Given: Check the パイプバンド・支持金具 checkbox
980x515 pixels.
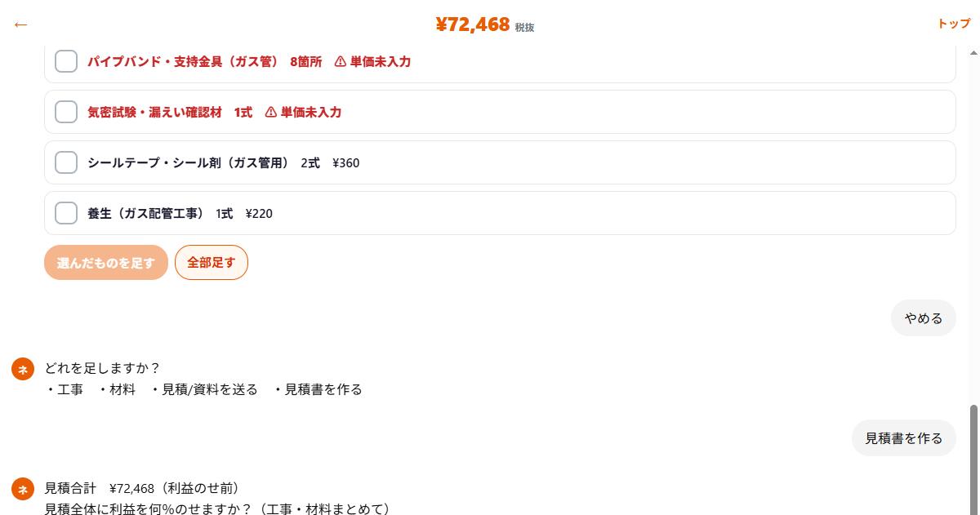Looking at the screenshot, I should click(66, 61).
